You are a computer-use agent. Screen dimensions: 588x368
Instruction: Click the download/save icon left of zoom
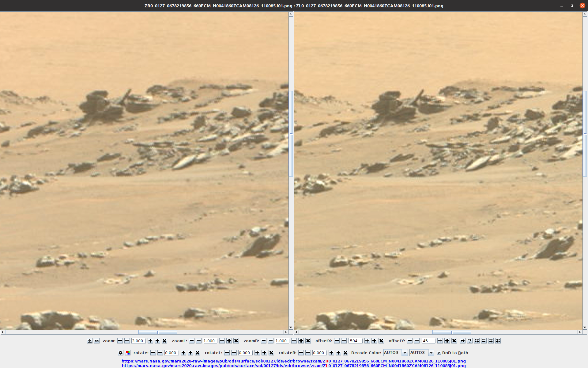(x=90, y=341)
